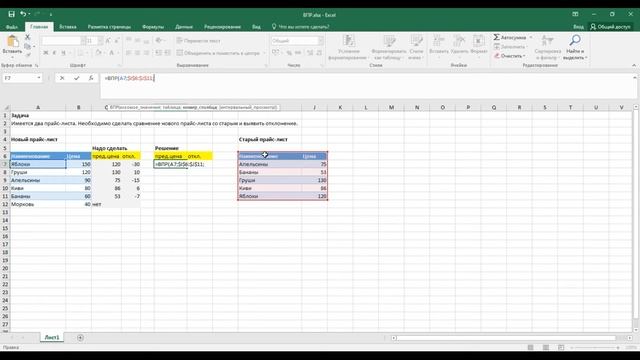Open the font name combo box
Viewport: 640px width, 360px height.
pos(63,41)
